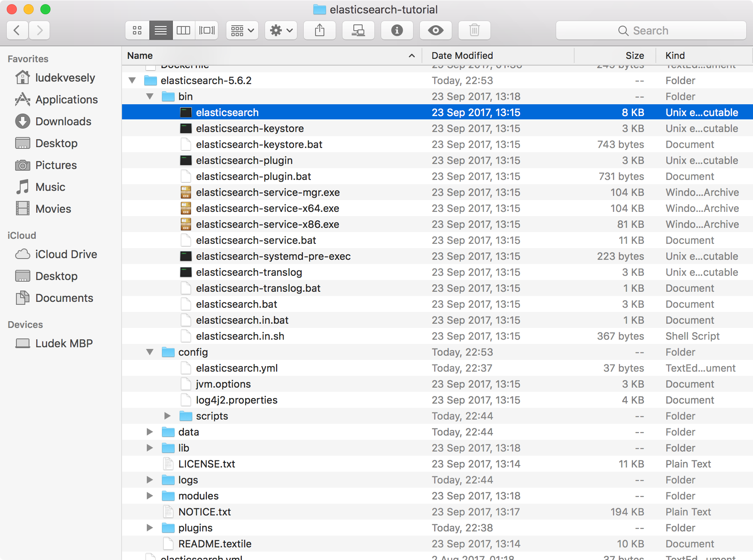
Task: Select elasticsearch-service-x86.exe icon
Action: click(186, 224)
